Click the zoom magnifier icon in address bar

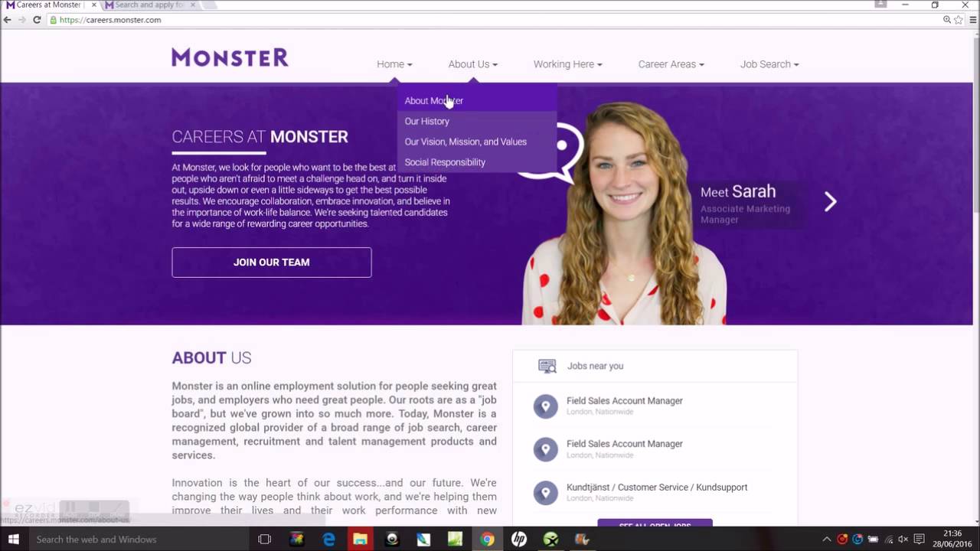point(947,20)
